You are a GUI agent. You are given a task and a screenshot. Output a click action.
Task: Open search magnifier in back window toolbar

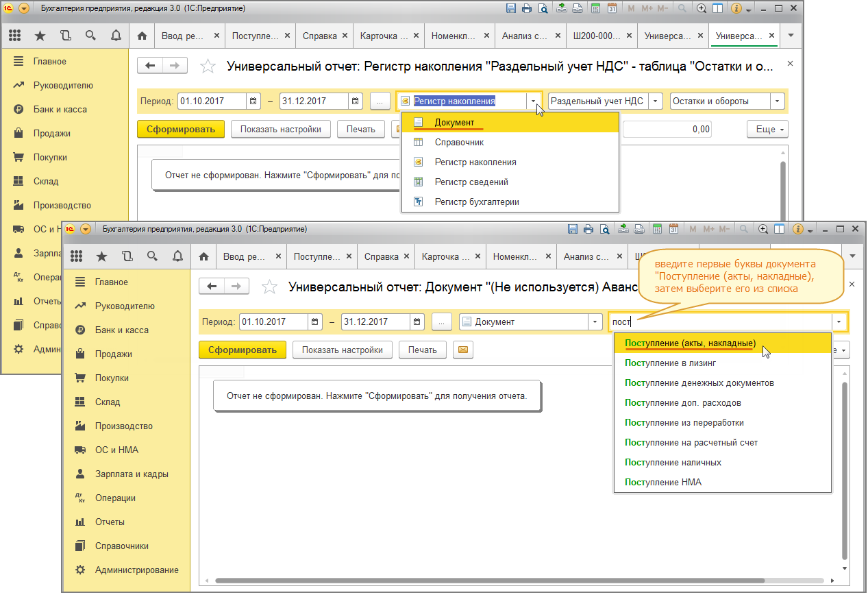(90, 36)
